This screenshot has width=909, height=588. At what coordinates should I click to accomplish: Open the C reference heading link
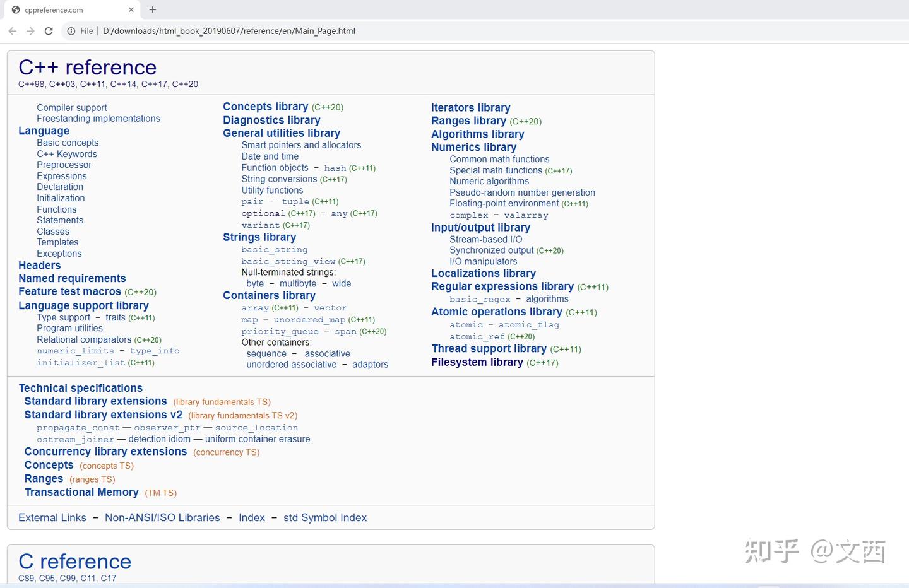tap(75, 562)
